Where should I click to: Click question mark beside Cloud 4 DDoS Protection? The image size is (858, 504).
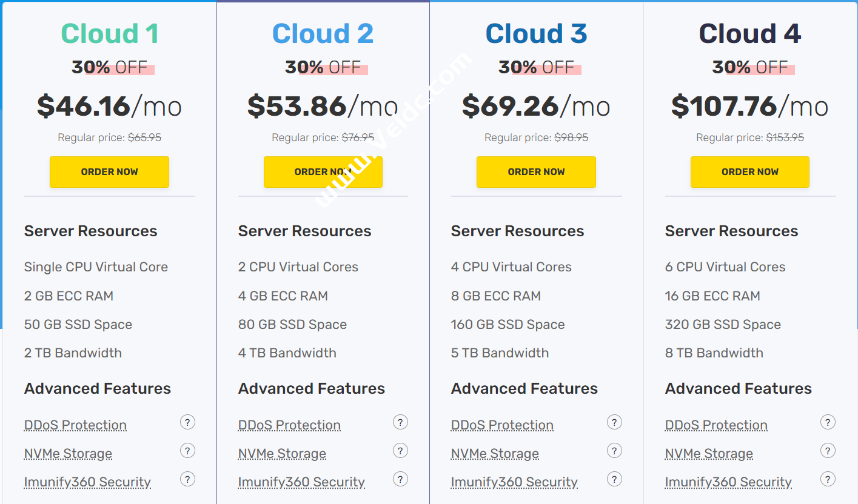828,422
